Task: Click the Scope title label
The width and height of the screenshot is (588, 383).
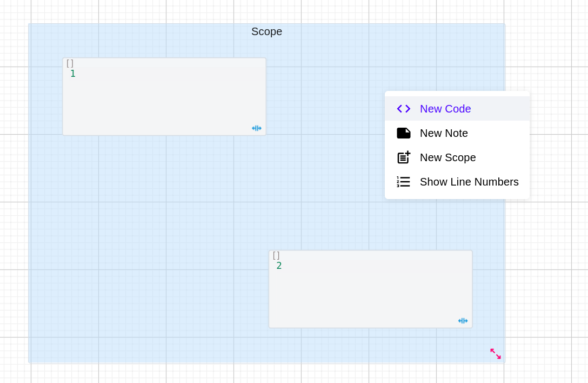Action: [266, 31]
